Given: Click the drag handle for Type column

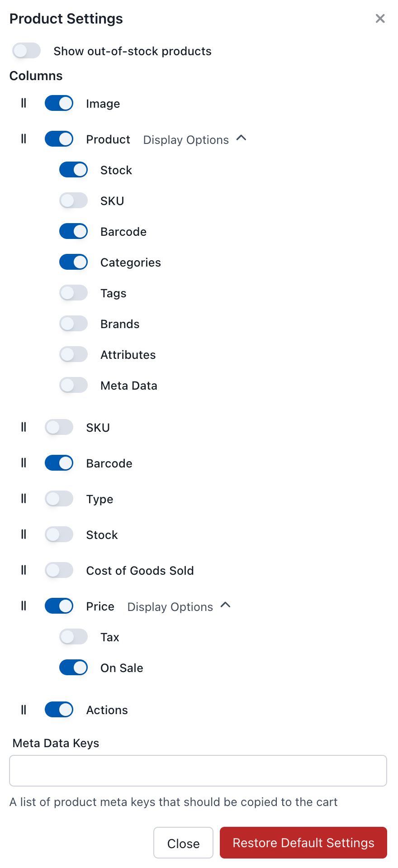Looking at the screenshot, I should 24,499.
